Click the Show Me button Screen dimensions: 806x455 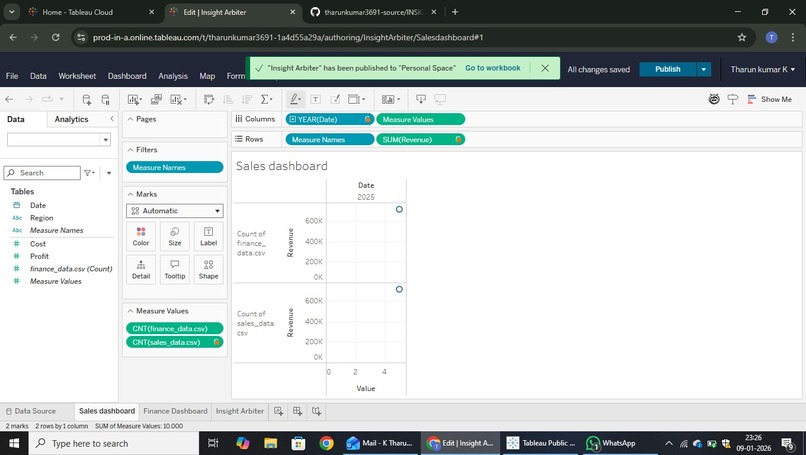pyautogui.click(x=770, y=99)
